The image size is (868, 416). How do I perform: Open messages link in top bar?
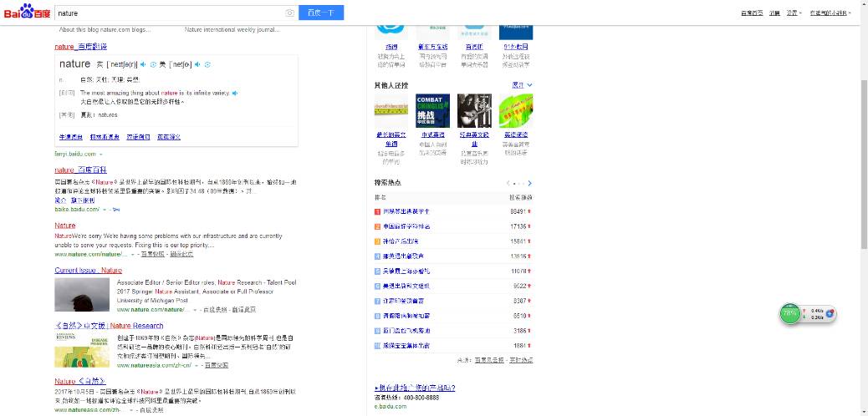point(774,13)
